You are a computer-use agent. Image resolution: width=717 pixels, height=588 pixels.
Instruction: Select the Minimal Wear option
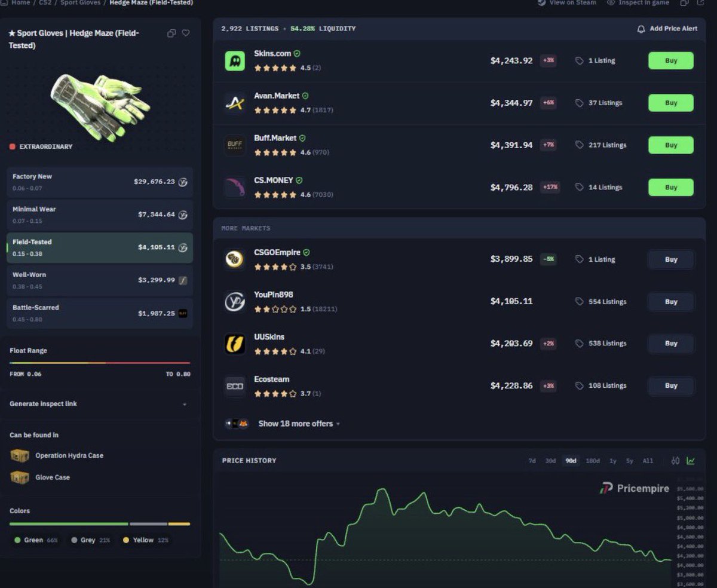pyautogui.click(x=100, y=215)
